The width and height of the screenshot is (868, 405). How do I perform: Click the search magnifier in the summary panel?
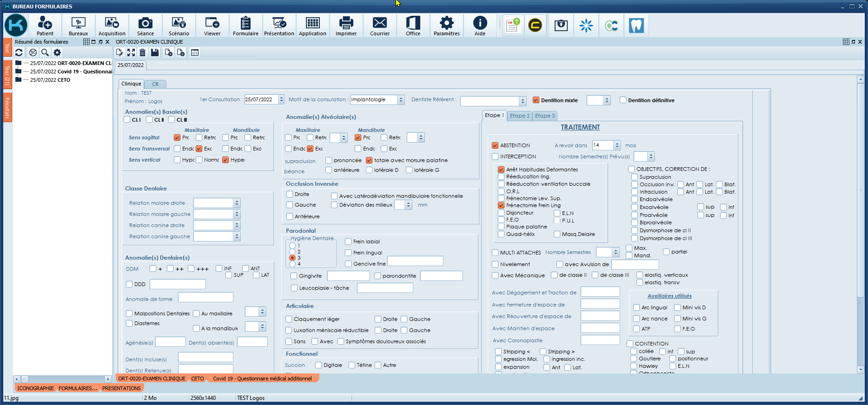tap(45, 52)
